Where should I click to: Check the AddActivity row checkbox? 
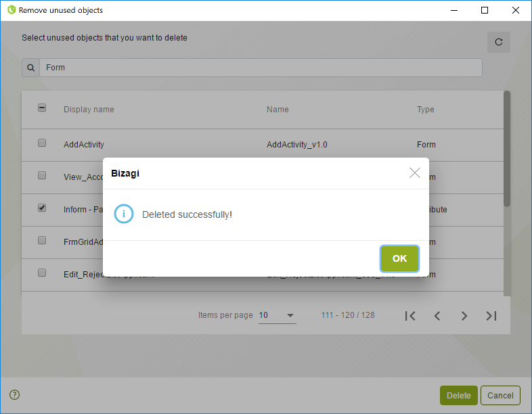coord(42,143)
